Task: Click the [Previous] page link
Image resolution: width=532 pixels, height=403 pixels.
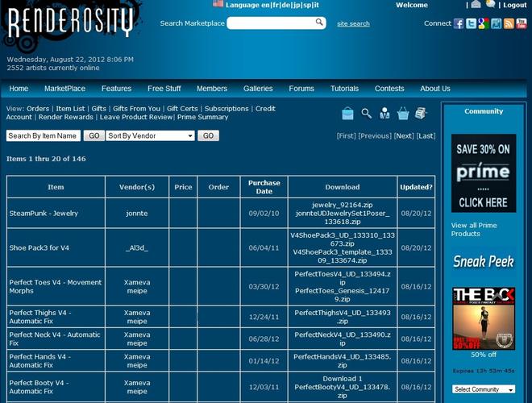Action: 375,135
